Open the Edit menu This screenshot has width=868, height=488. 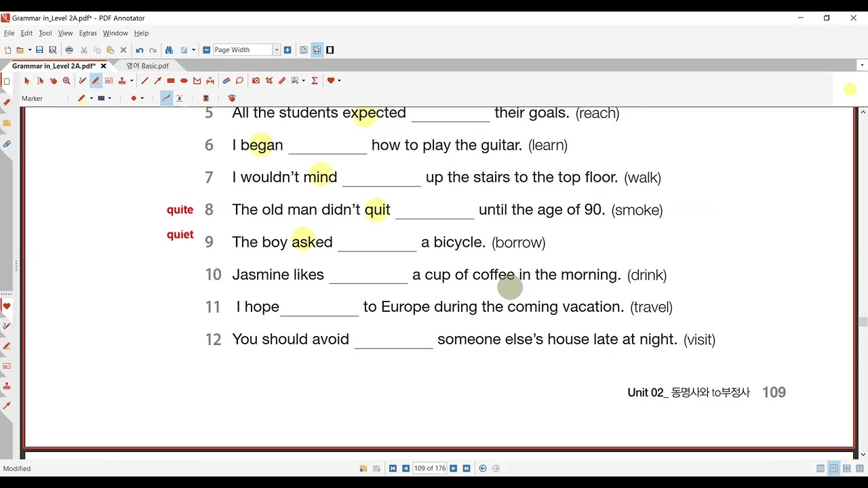[26, 33]
